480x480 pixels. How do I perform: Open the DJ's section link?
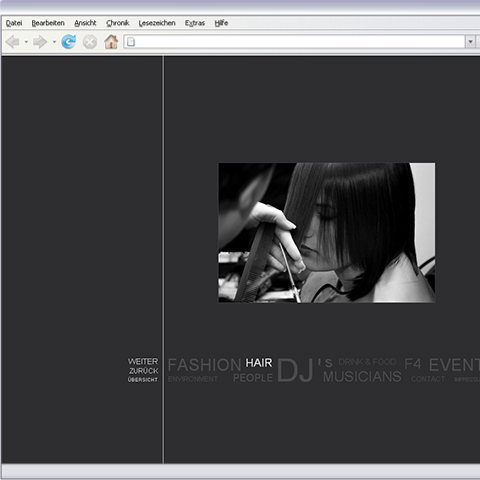(304, 369)
